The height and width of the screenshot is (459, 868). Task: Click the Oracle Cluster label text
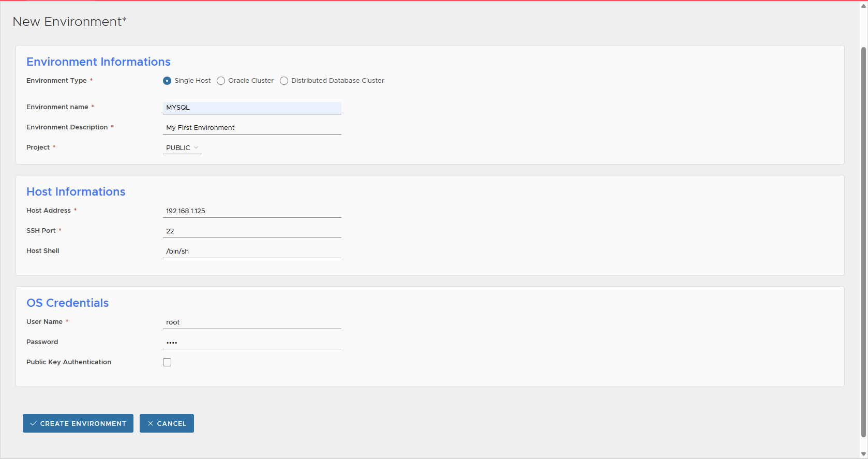(x=251, y=81)
